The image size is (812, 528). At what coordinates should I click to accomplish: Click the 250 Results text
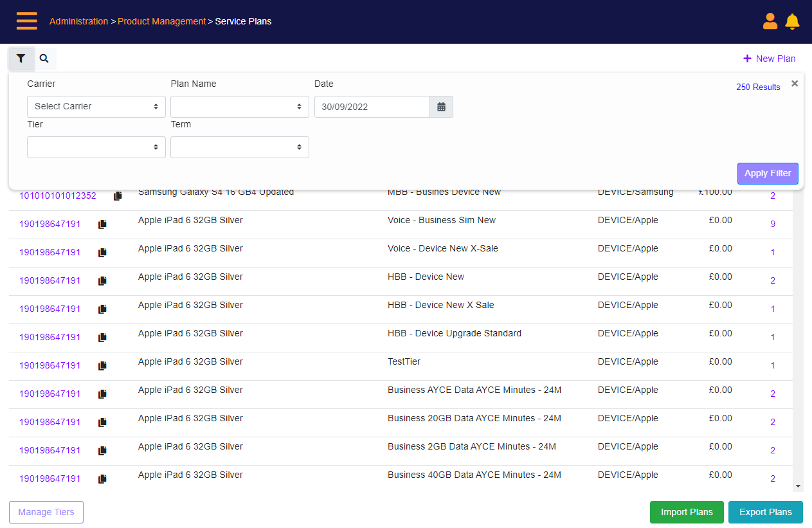(758, 87)
